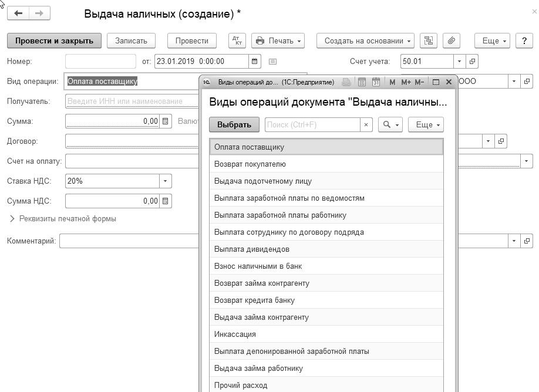Go back using the left arrow

(18, 13)
